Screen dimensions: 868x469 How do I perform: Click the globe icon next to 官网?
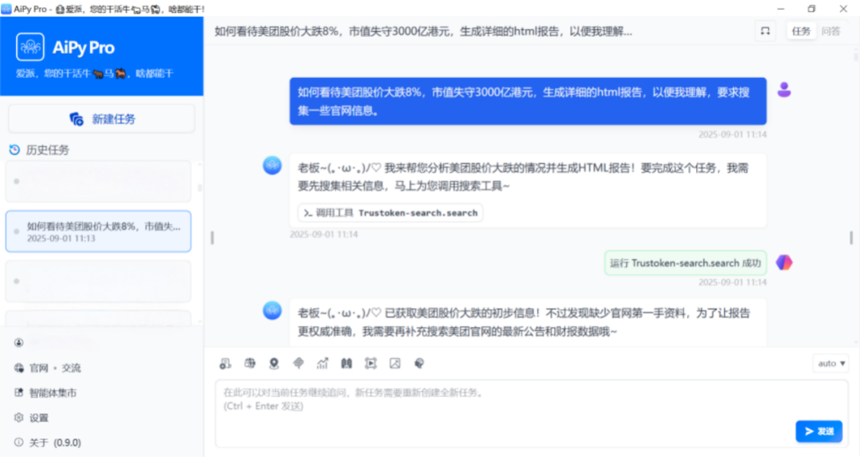point(18,368)
